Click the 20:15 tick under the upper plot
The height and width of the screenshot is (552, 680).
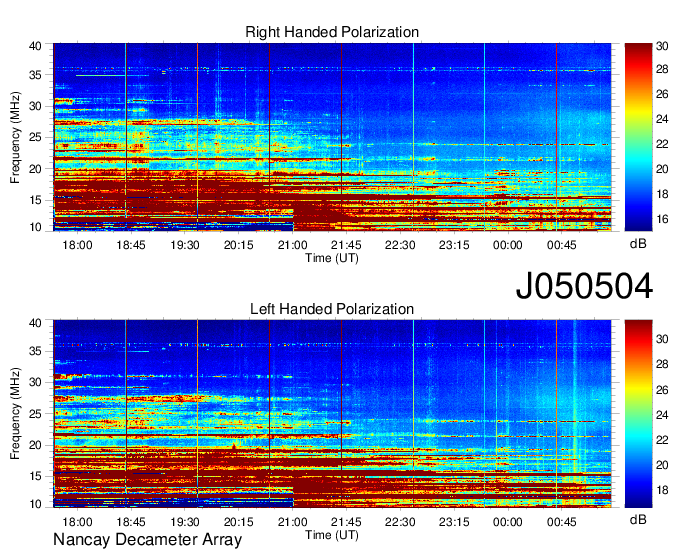tap(239, 245)
